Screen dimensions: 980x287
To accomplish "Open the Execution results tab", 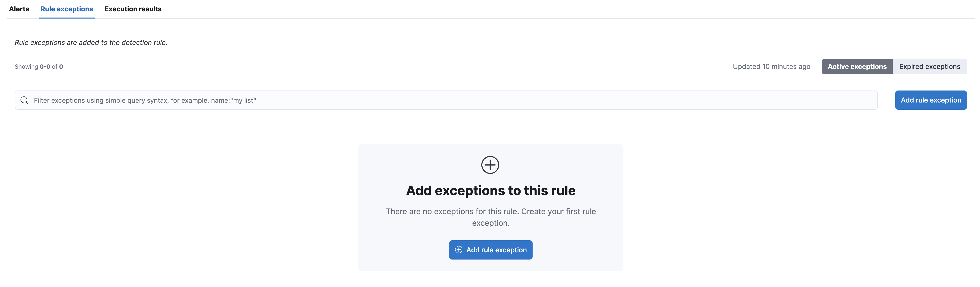I will pos(133,9).
